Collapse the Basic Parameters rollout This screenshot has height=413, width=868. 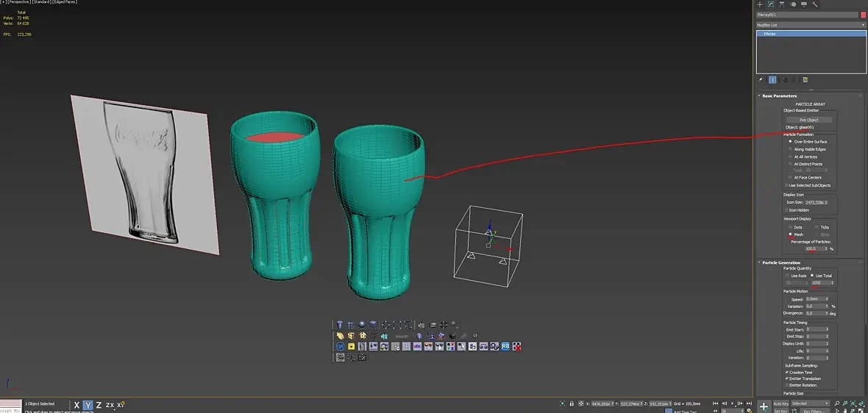coord(779,96)
